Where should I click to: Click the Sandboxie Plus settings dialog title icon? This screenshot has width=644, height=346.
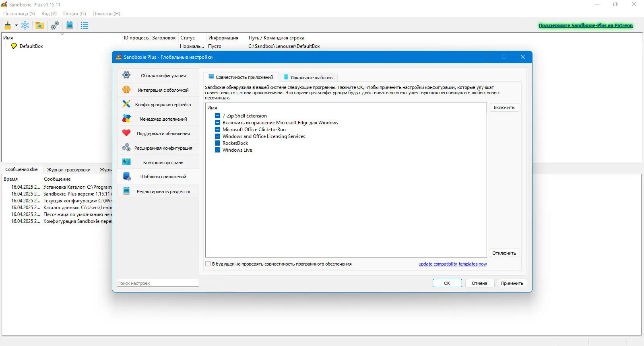coord(119,57)
